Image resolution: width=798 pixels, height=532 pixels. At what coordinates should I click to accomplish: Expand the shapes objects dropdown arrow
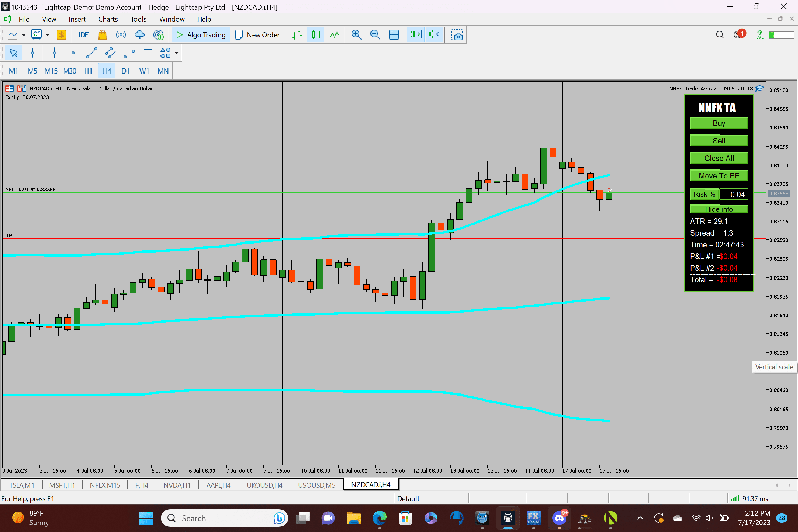click(x=176, y=53)
